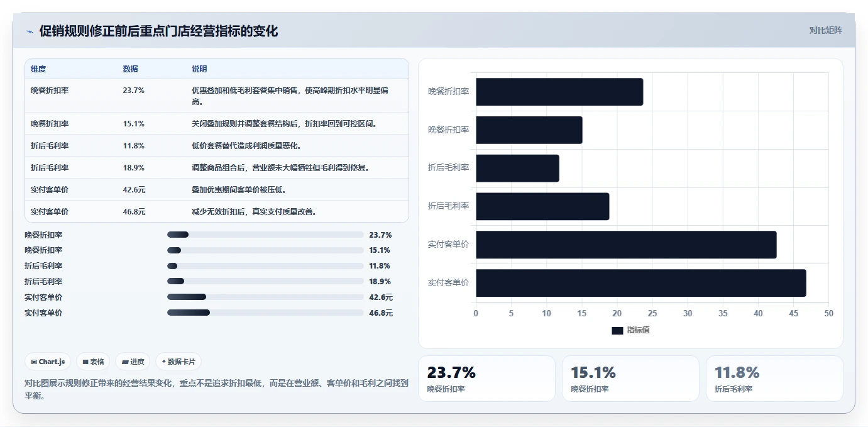This screenshot has height=427, width=868.
Task: Click the x-axis tick label 25
Action: pyautogui.click(x=652, y=313)
